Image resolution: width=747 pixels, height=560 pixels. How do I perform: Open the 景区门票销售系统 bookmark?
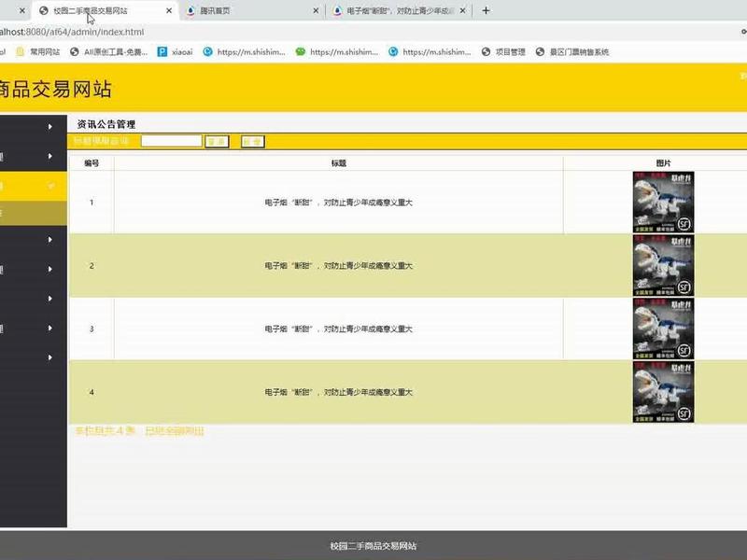coord(572,52)
